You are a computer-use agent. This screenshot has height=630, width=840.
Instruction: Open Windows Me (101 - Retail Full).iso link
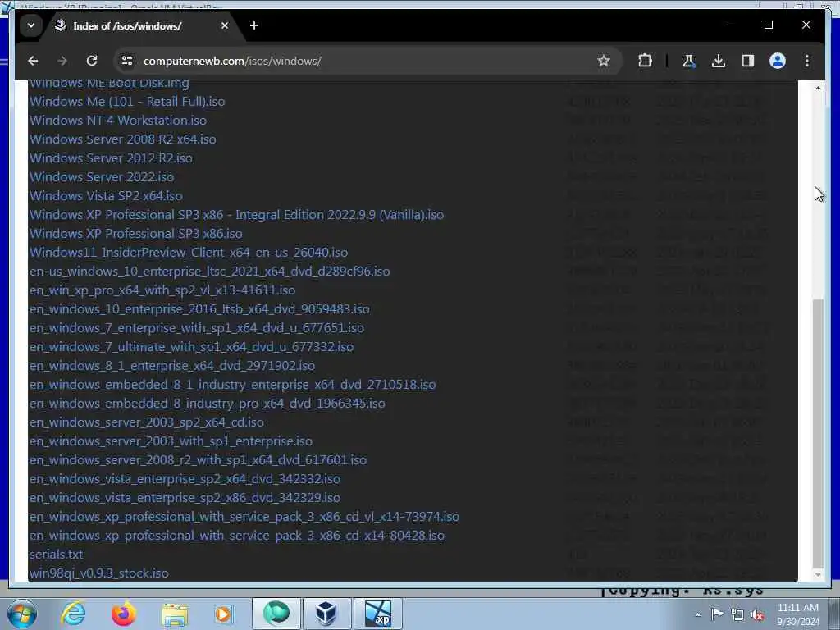tap(127, 101)
